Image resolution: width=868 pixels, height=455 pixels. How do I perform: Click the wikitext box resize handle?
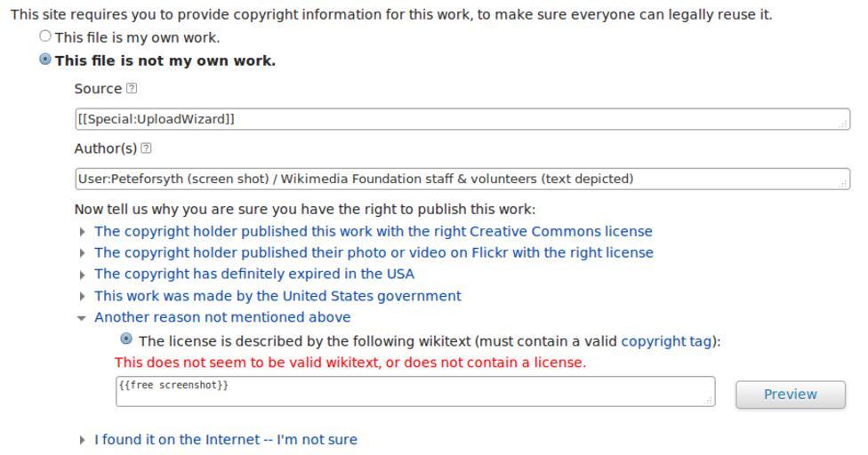tap(709, 402)
